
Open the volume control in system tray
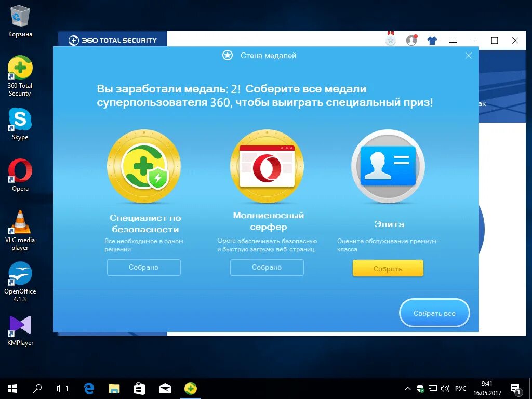pyautogui.click(x=444, y=388)
